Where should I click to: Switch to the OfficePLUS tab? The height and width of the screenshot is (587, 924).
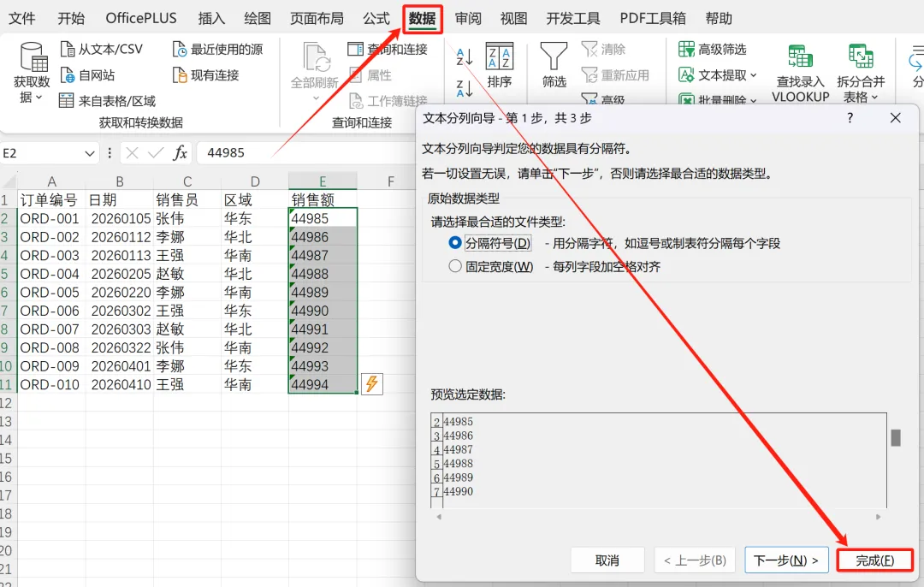pos(141,18)
